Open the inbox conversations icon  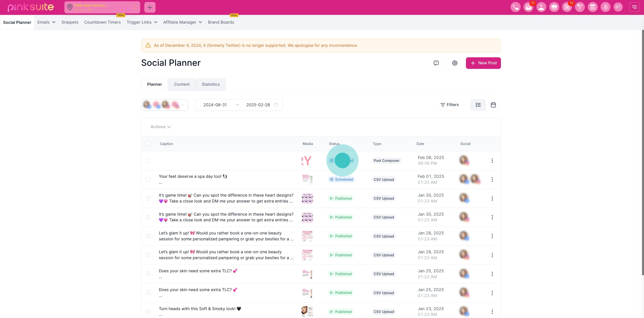[528, 7]
